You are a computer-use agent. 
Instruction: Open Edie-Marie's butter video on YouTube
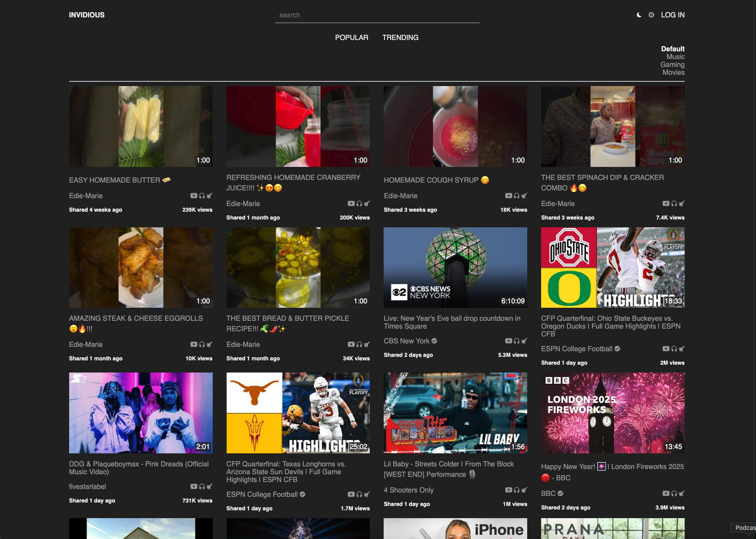194,196
